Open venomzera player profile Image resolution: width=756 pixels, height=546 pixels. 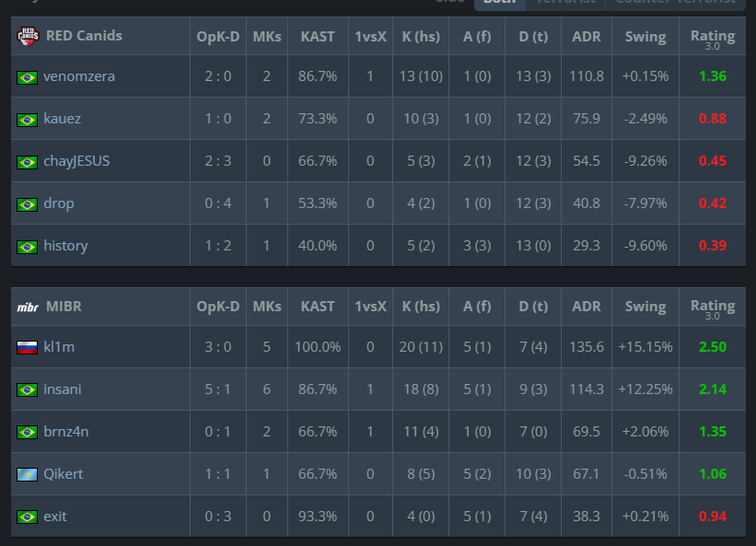point(79,76)
